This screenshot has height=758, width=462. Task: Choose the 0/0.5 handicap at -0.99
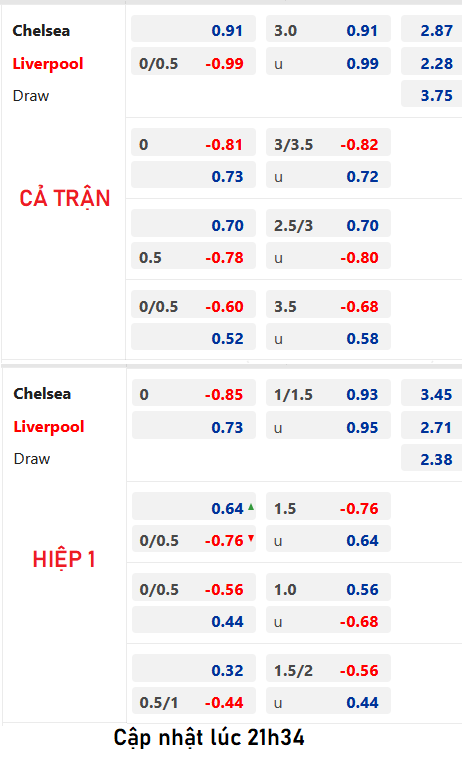coord(193,63)
